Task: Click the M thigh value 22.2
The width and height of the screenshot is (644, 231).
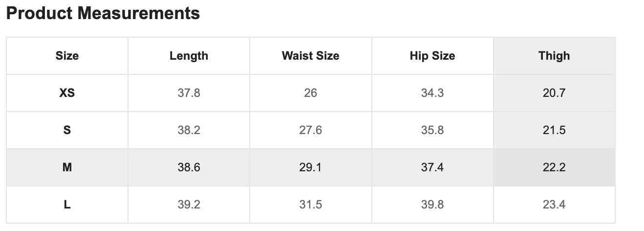Action: point(554,167)
